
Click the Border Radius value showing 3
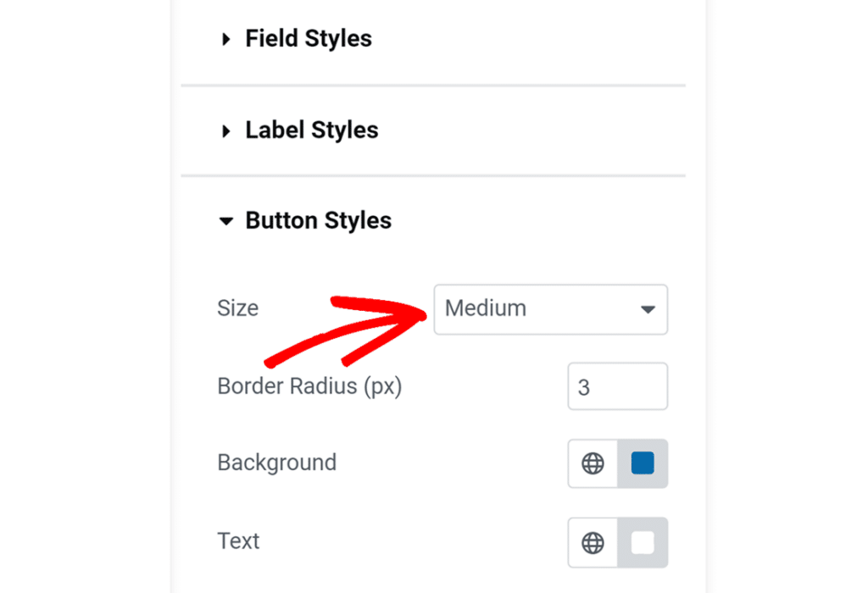617,386
